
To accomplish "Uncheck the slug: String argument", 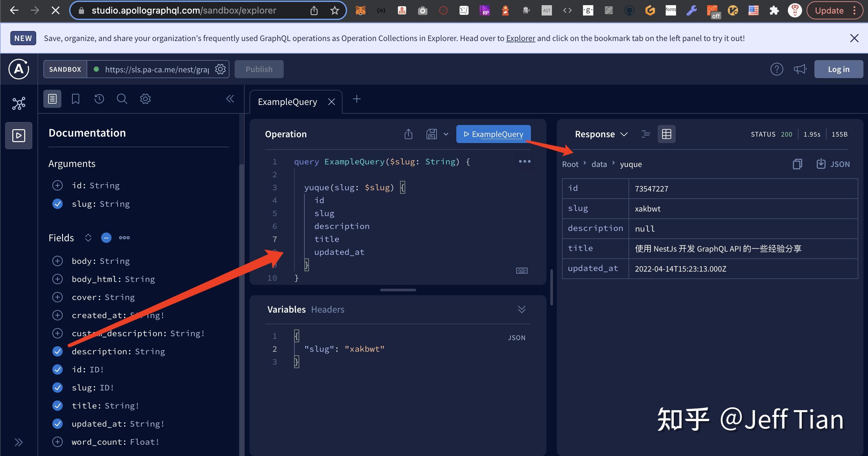I will point(58,204).
